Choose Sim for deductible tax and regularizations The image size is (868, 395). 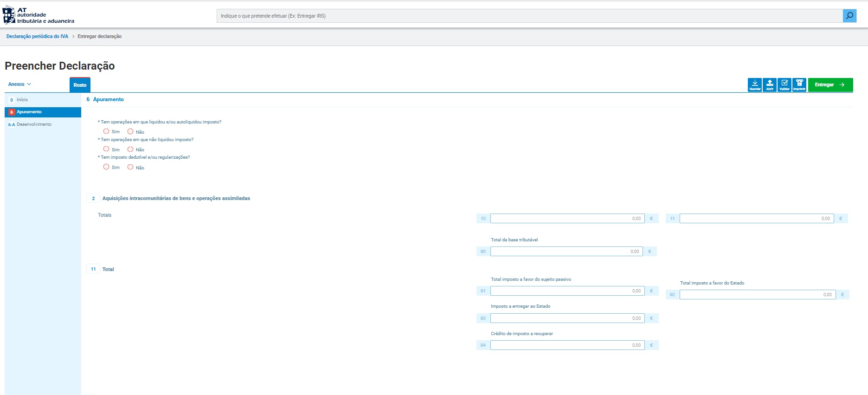106,167
